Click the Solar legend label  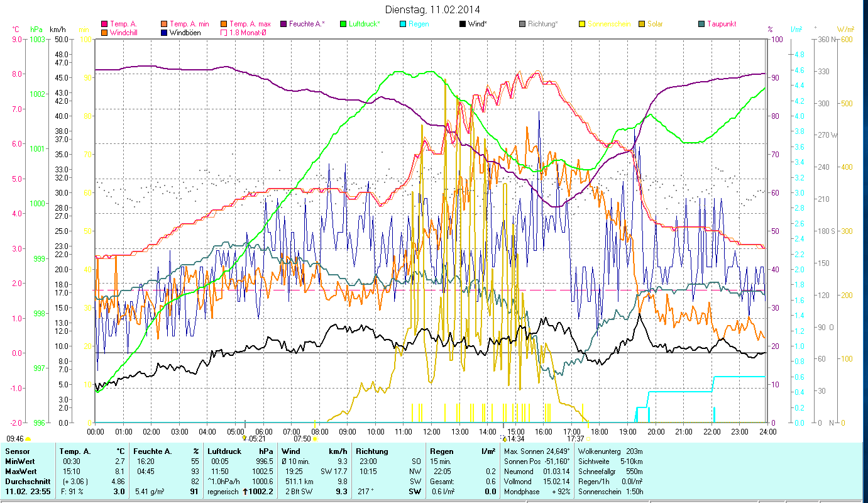click(x=655, y=24)
